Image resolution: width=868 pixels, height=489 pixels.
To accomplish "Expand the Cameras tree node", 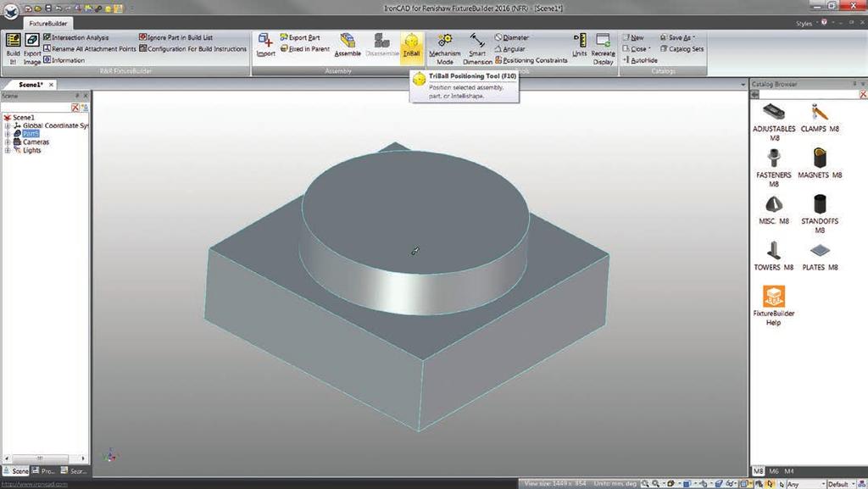I will point(8,142).
